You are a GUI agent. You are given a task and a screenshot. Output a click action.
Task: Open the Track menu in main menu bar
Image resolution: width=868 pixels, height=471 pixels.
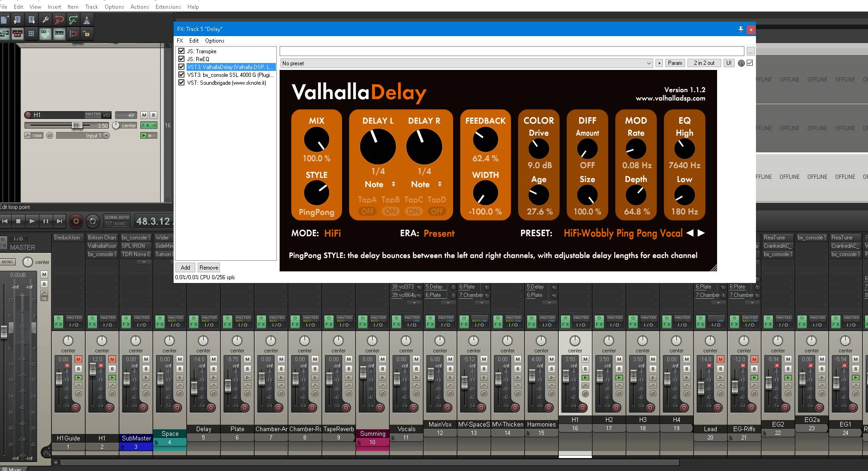[91, 7]
